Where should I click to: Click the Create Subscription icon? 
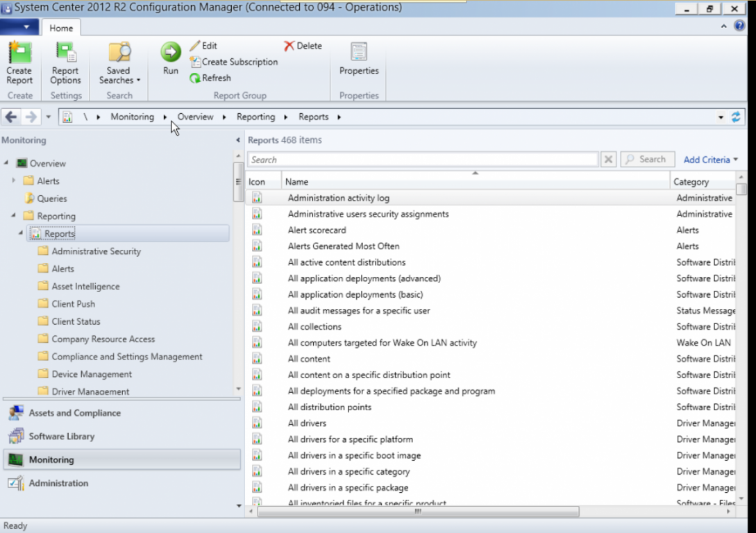[x=195, y=62]
